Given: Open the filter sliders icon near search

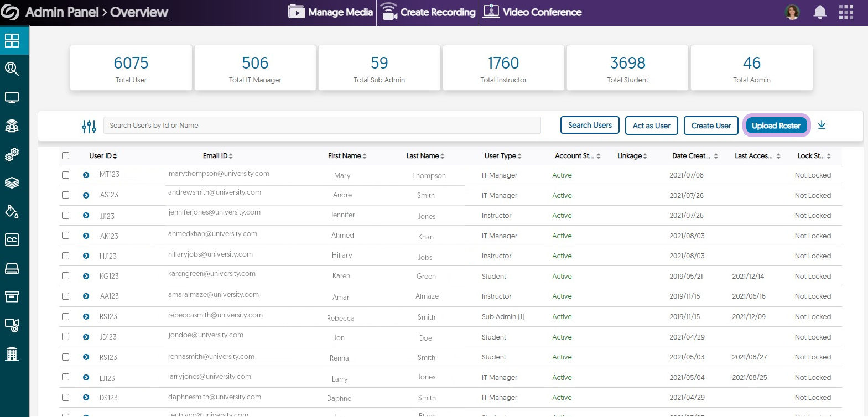Looking at the screenshot, I should click(x=89, y=126).
